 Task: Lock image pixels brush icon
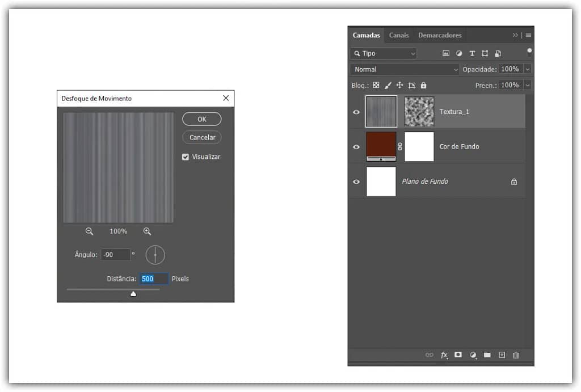388,85
